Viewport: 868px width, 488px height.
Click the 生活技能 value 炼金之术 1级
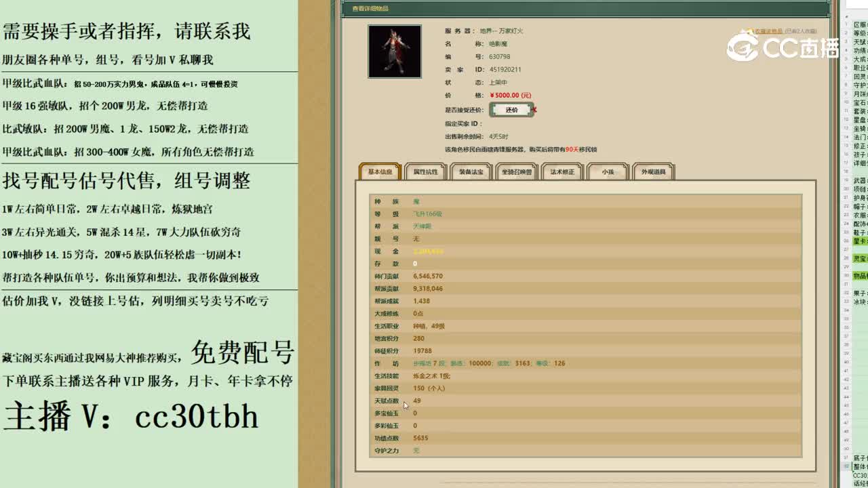[x=432, y=375]
